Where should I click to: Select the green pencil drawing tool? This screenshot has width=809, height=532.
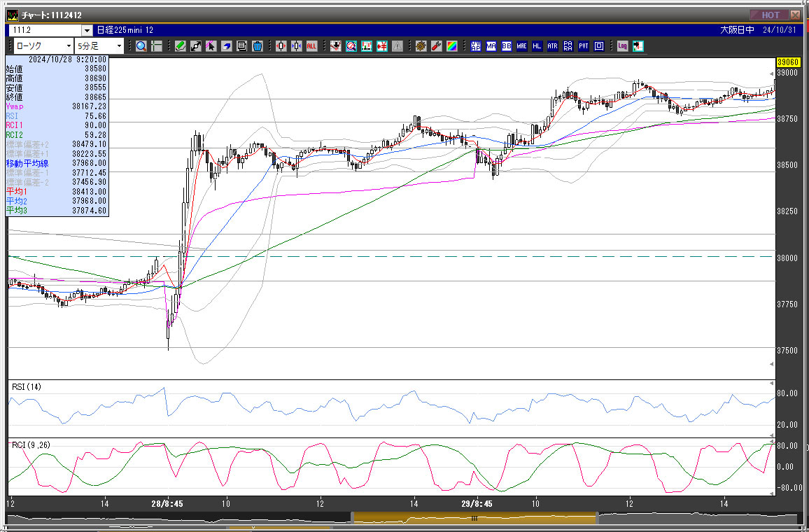tap(180, 46)
